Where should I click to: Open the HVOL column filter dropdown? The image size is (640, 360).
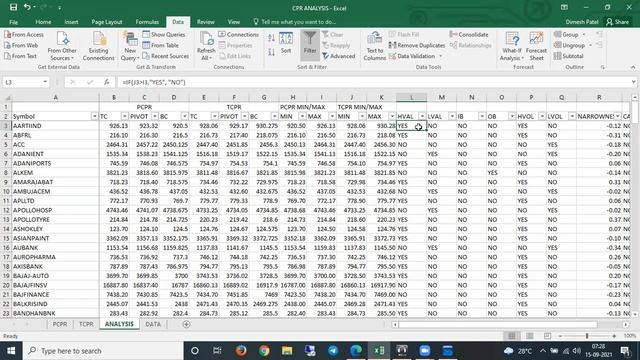(x=542, y=116)
